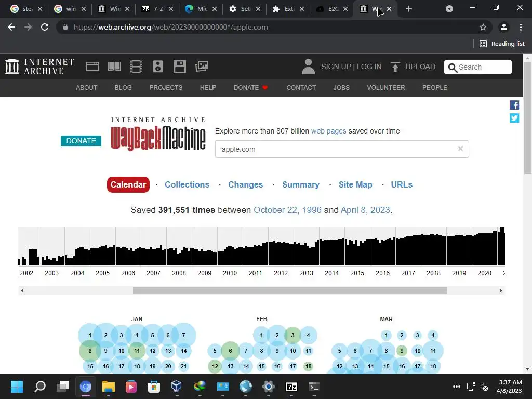Viewport: 532px width, 399px height.
Task: Open a new browser tab
Action: pos(409,9)
